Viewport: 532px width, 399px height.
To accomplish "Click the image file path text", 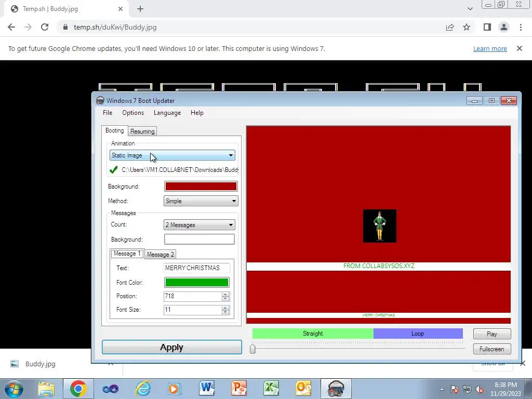I will pos(180,170).
